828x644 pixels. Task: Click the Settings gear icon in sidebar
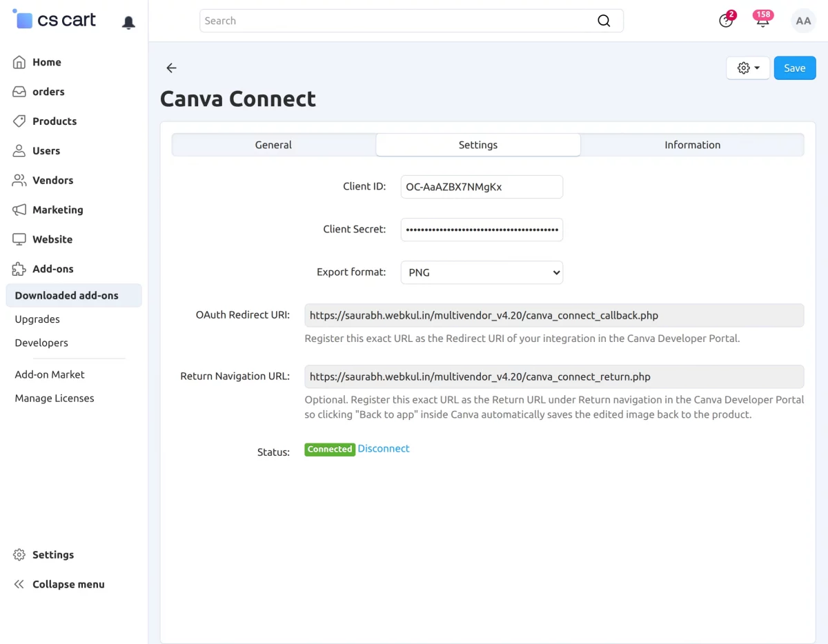(19, 555)
